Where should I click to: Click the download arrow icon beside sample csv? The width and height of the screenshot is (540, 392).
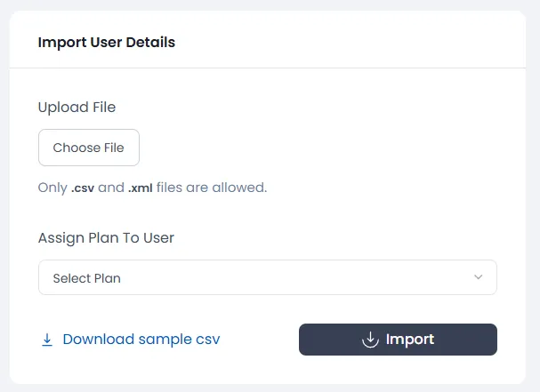click(47, 340)
